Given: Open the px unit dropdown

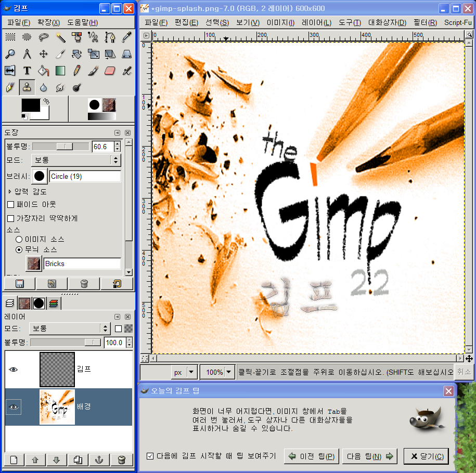Looking at the screenshot, I should pos(185,372).
